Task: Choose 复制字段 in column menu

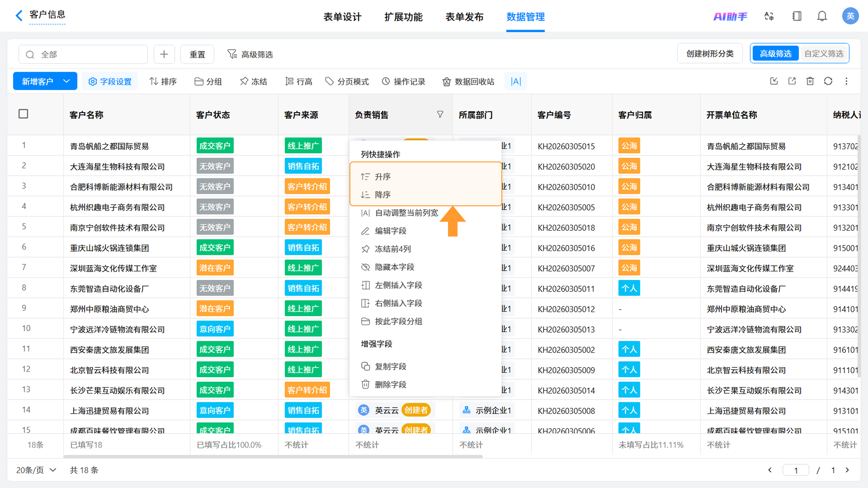Action: [x=426, y=367]
